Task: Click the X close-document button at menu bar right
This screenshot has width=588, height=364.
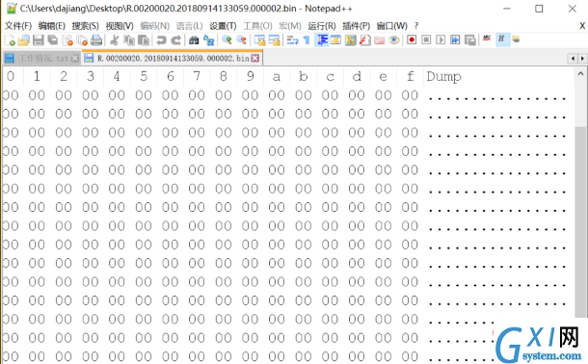Action: [x=582, y=25]
